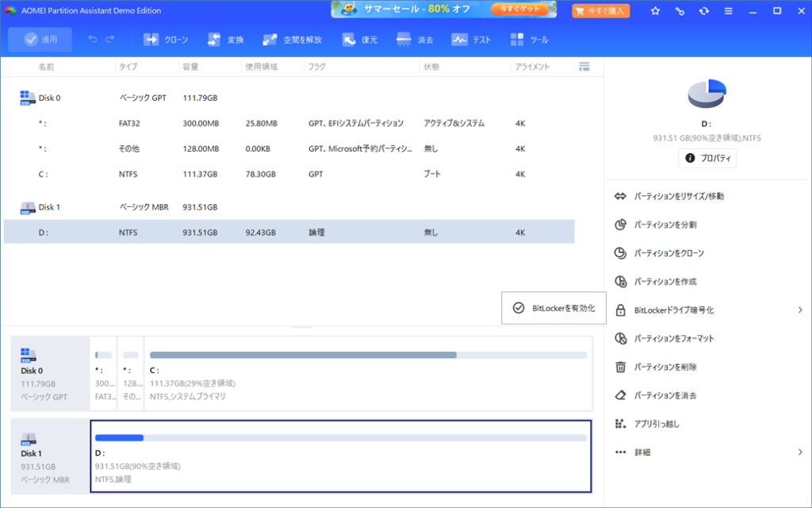Click the pie chart disk usage icon
This screenshot has height=508, width=812.
tap(707, 94)
